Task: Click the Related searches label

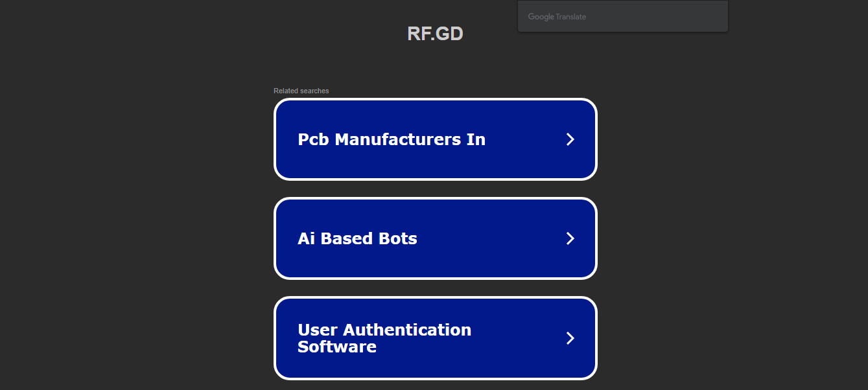Action: point(301,91)
